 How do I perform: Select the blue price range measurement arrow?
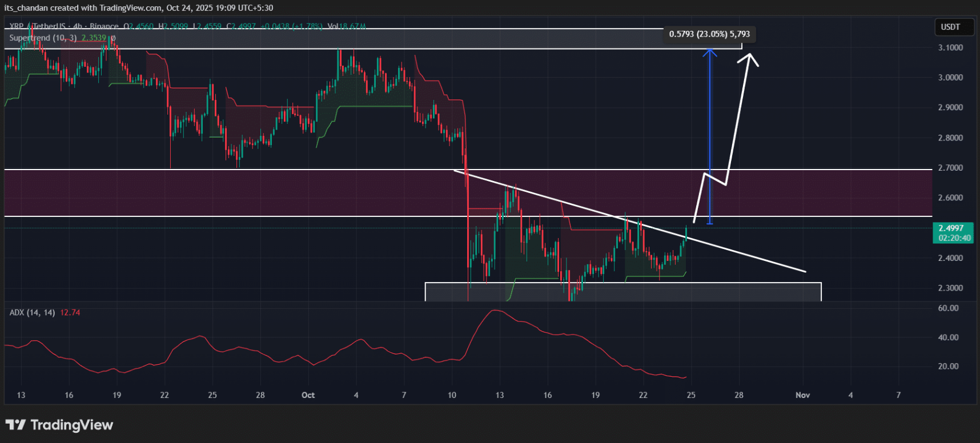[x=709, y=137]
